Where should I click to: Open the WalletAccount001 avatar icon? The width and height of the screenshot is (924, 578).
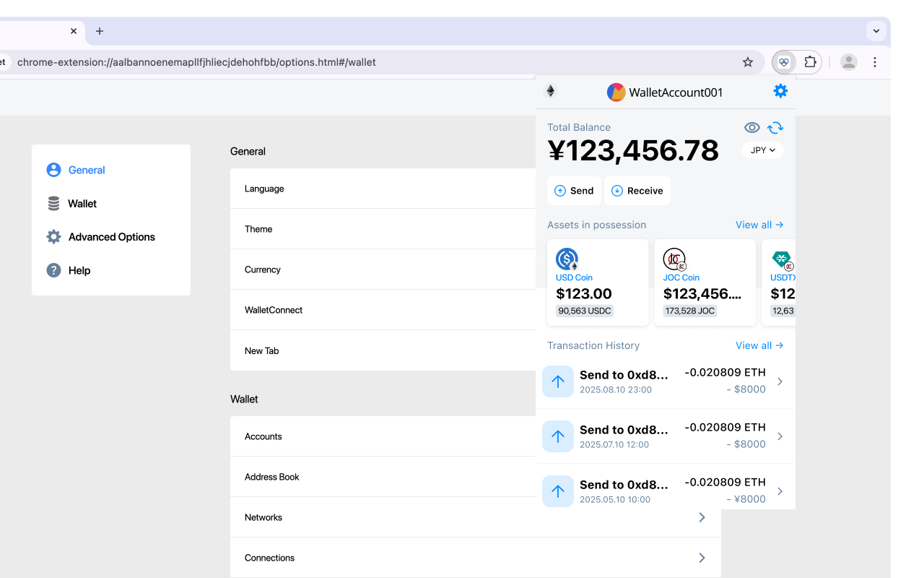pos(616,92)
